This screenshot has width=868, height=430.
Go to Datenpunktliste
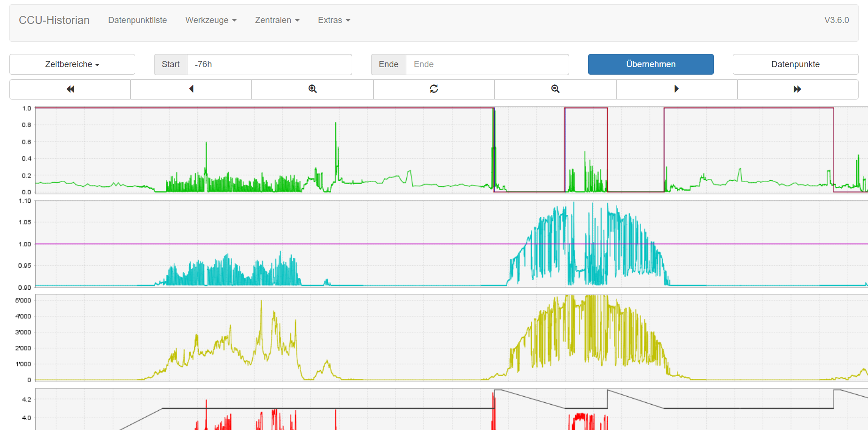pos(137,20)
